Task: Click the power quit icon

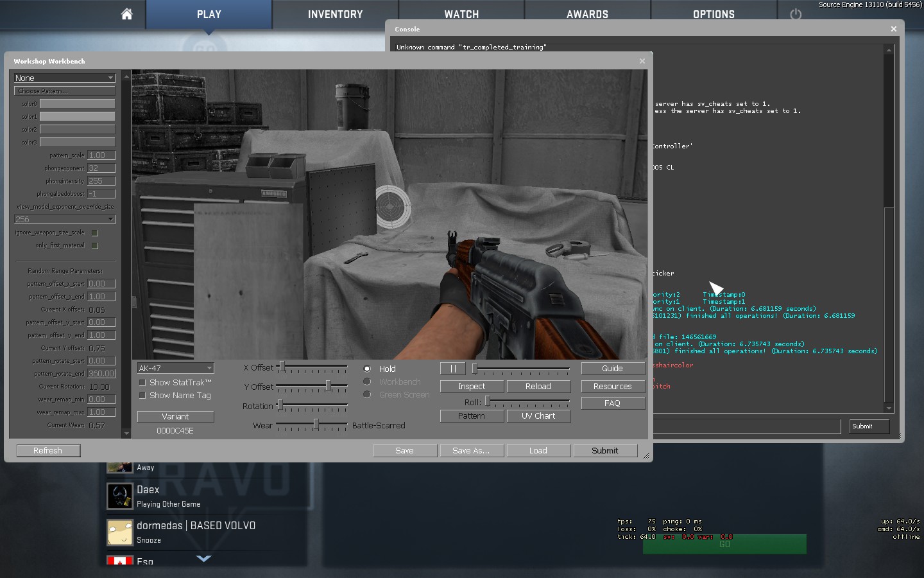Action: (x=796, y=14)
